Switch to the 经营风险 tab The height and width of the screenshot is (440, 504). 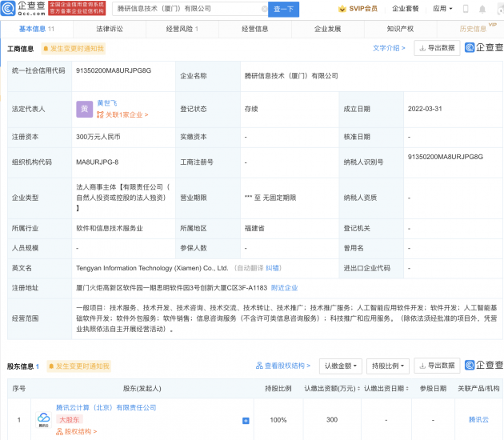182,29
